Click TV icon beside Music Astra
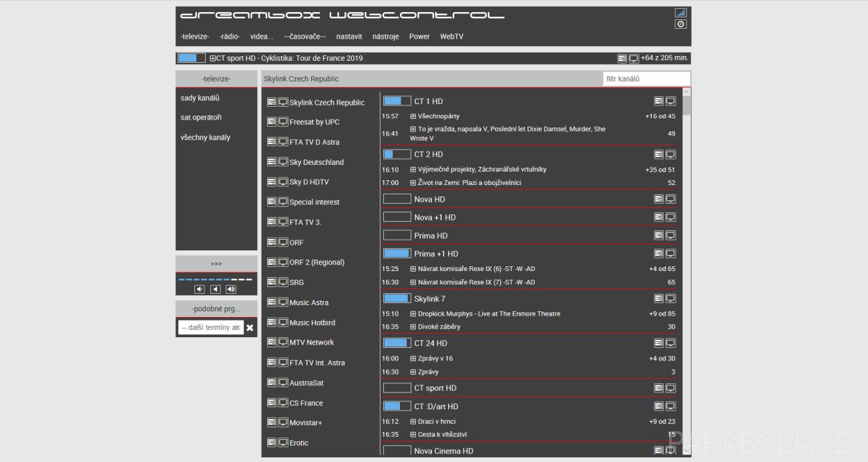The width and height of the screenshot is (868, 462). click(x=283, y=302)
